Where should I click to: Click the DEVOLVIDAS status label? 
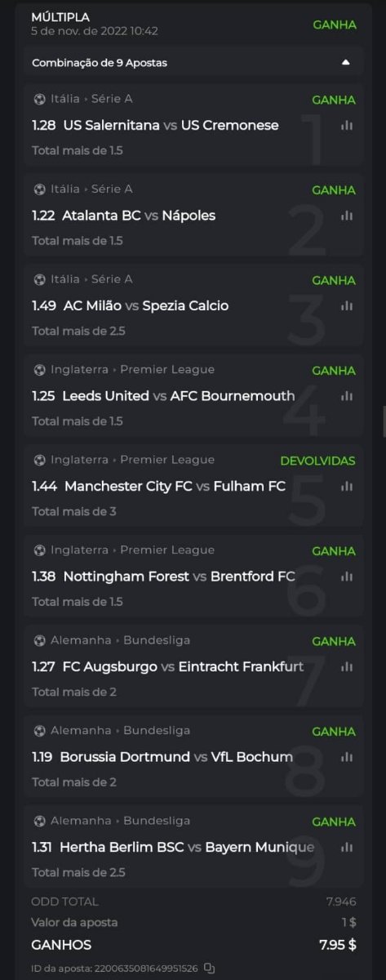pos(318,461)
